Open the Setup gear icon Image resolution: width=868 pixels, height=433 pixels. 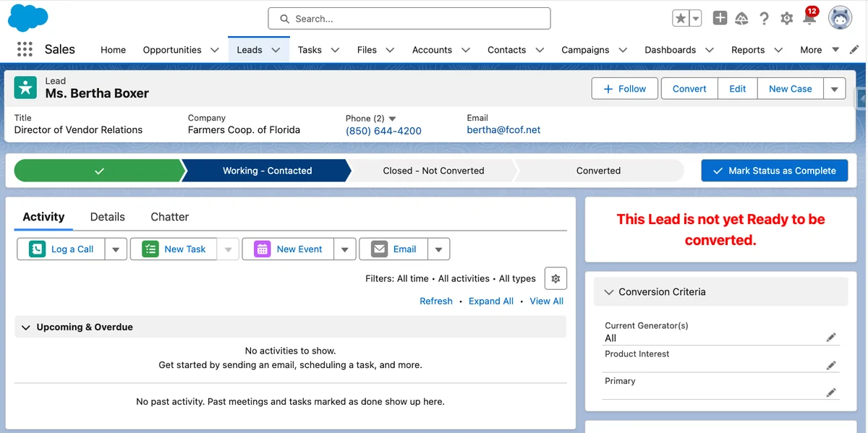tap(787, 19)
